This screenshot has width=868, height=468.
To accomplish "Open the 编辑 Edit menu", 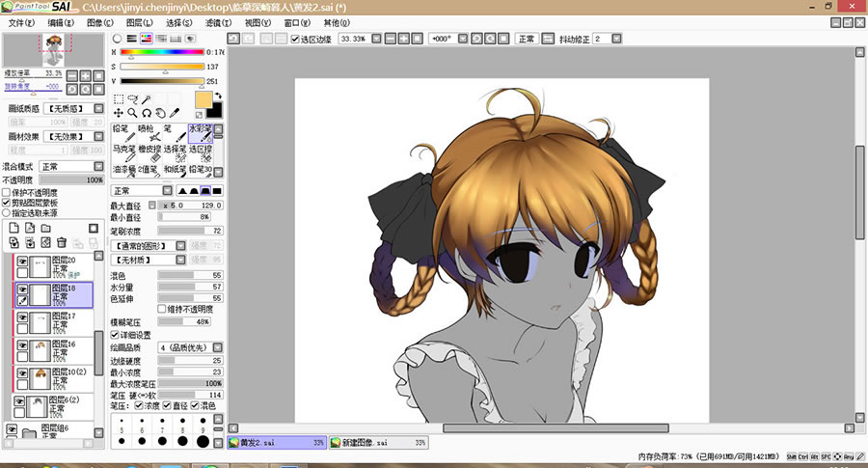I will 61,23.
